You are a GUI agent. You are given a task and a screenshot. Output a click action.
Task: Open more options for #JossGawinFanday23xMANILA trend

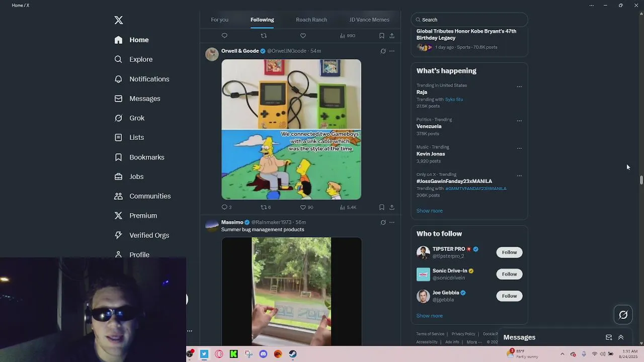click(519, 175)
